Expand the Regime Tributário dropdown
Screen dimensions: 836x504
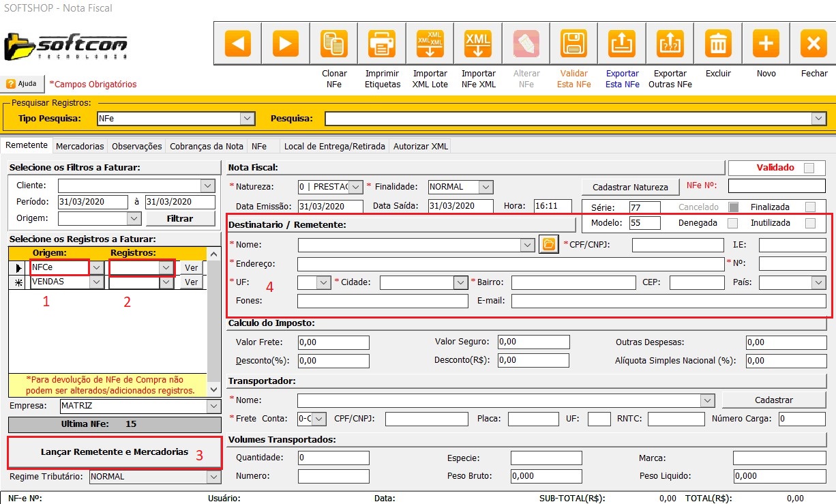click(x=214, y=477)
